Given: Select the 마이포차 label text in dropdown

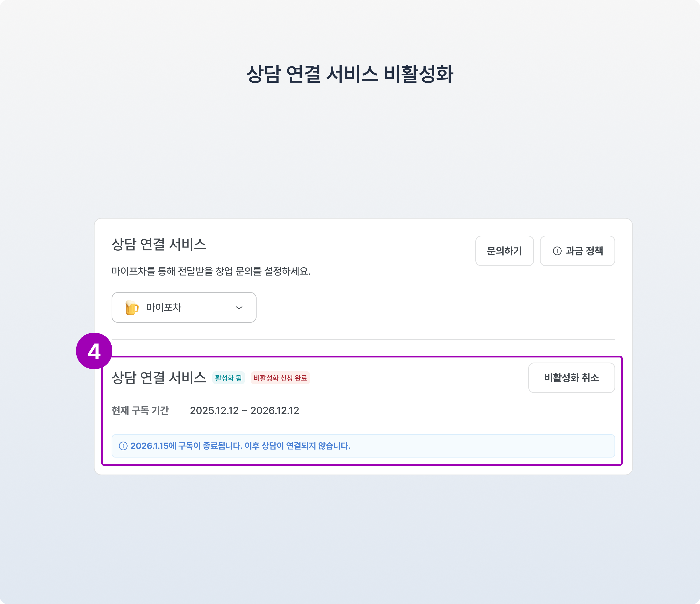Looking at the screenshot, I should [x=164, y=307].
